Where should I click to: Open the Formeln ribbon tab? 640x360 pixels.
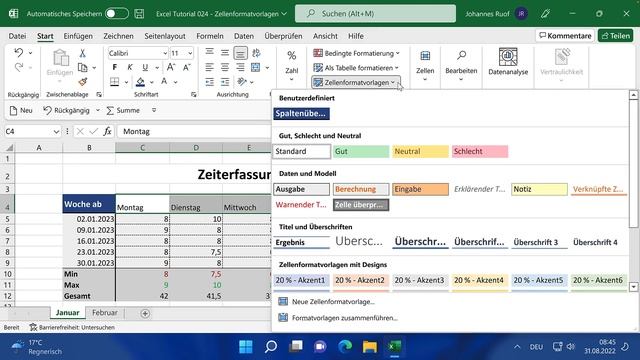(210, 36)
